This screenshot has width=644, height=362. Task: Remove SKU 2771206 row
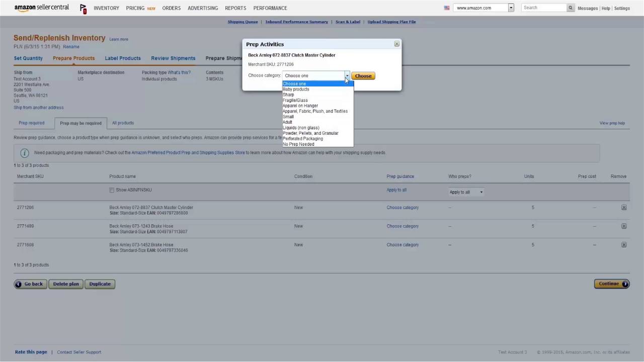click(x=624, y=207)
